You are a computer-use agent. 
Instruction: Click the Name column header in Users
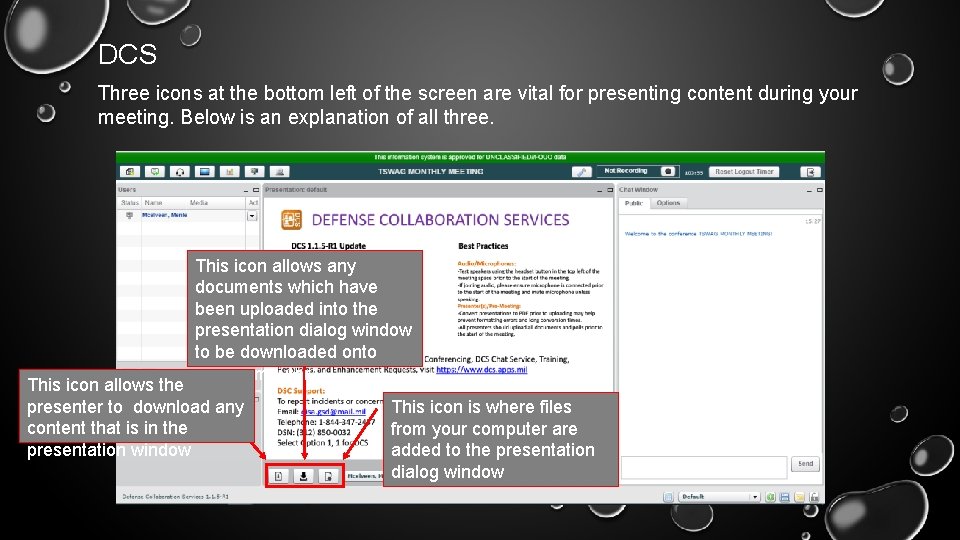click(x=153, y=203)
